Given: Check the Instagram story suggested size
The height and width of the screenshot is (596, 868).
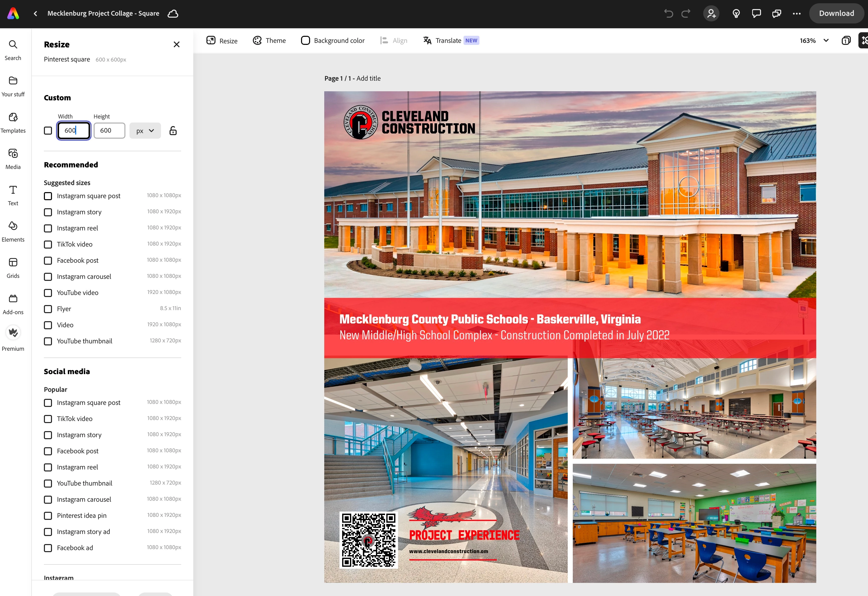Looking at the screenshot, I should [x=48, y=212].
